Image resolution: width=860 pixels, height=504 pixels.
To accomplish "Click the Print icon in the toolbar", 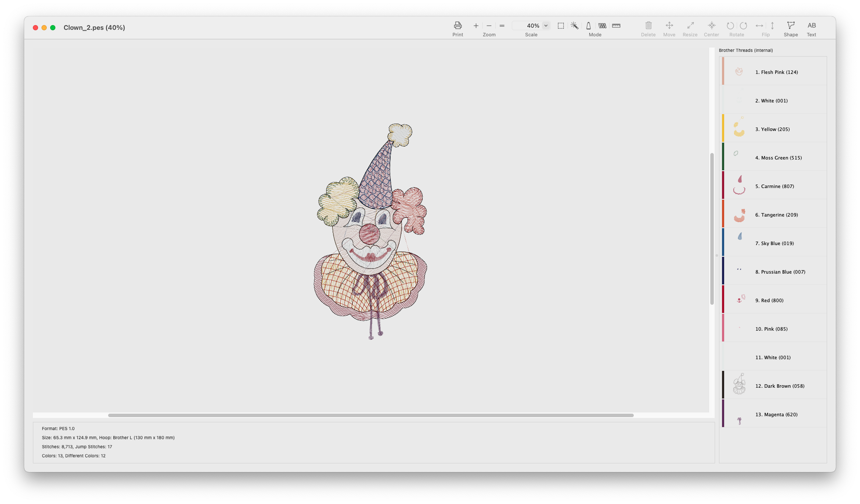I will coord(458,26).
